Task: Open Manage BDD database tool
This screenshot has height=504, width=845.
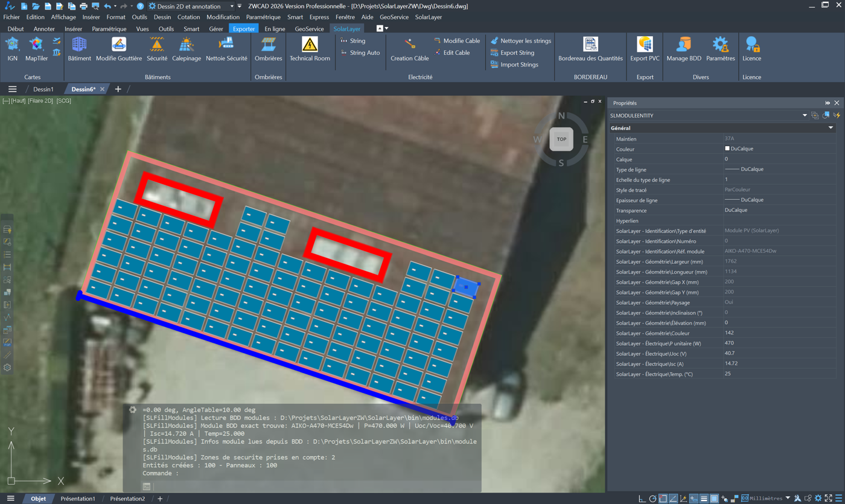Action: 684,48
